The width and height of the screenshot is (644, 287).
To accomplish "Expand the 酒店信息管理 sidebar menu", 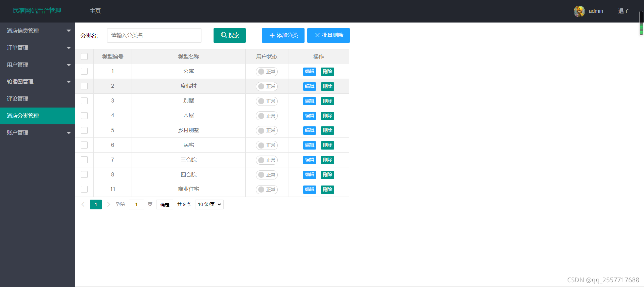I will click(x=37, y=31).
